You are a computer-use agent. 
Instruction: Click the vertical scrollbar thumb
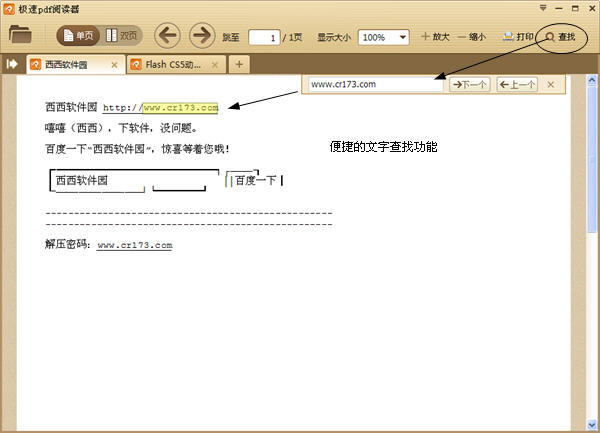pyautogui.click(x=592, y=158)
